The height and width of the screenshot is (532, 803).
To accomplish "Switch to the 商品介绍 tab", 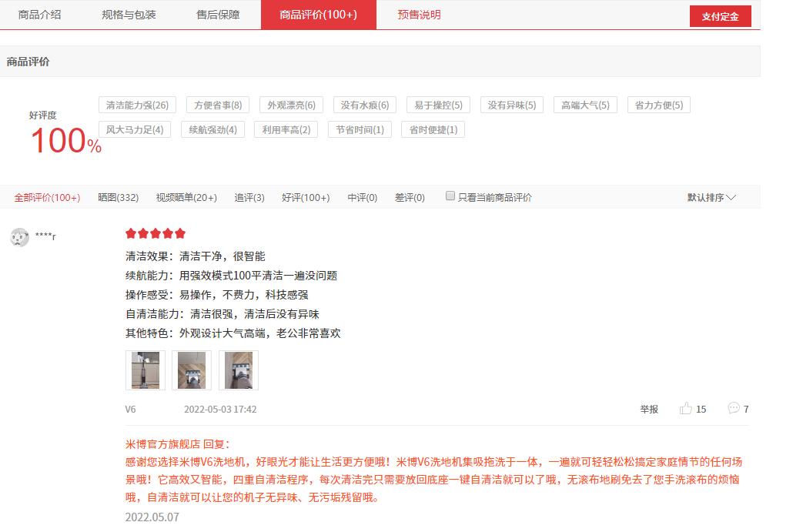I will pyautogui.click(x=40, y=14).
